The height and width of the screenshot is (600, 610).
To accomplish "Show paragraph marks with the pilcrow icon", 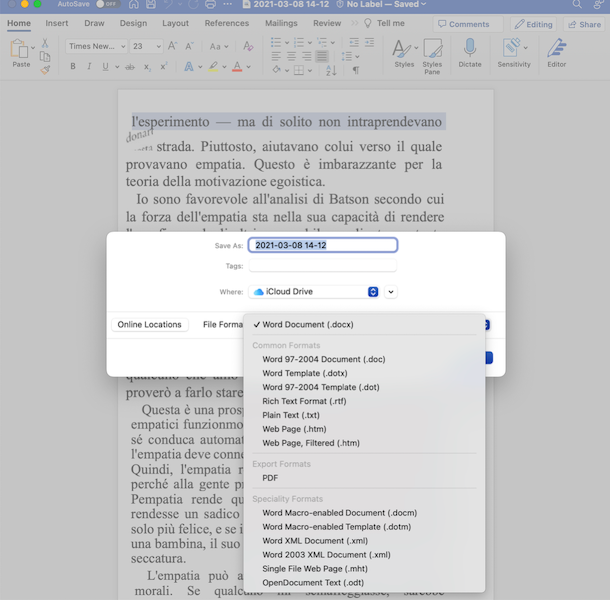I will coord(356,70).
